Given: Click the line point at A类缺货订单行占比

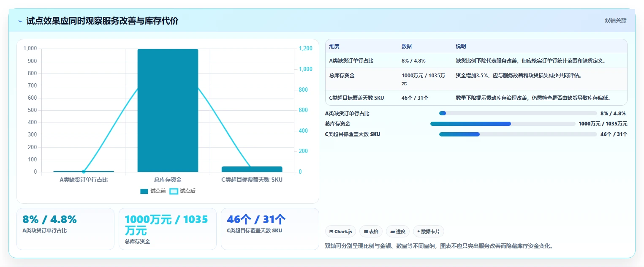Looking at the screenshot, I should tap(84, 172).
